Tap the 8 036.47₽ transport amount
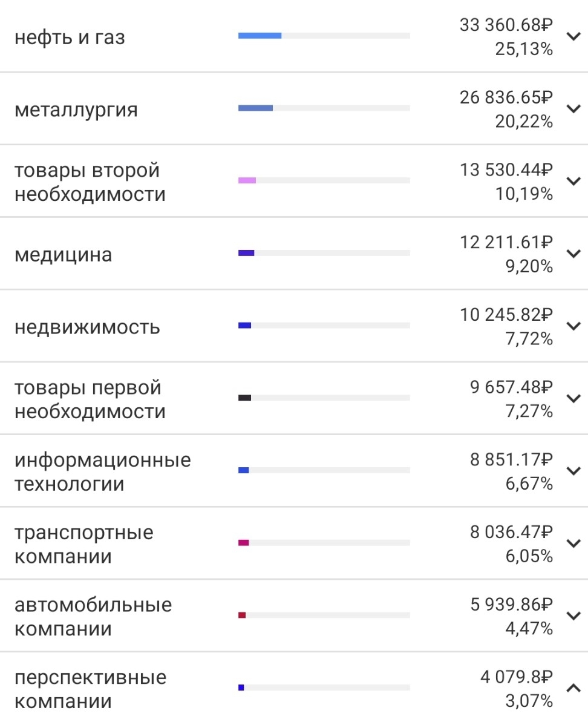The height and width of the screenshot is (719, 588). pos(511,532)
